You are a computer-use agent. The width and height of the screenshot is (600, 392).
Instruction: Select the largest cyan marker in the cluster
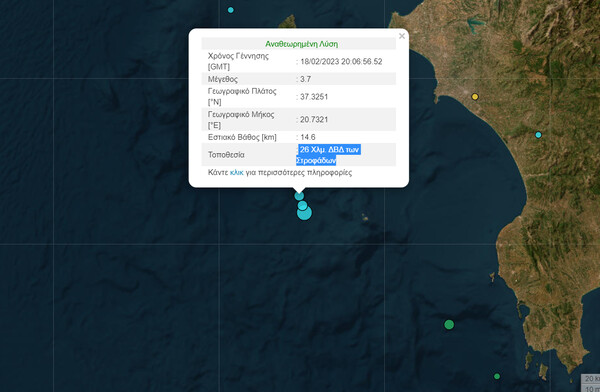click(x=304, y=213)
